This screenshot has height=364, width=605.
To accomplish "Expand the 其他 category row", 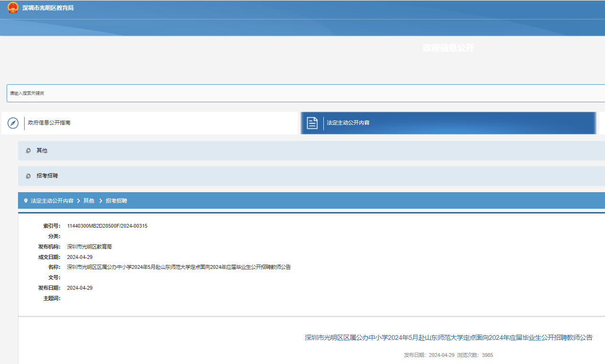I will click(x=311, y=151).
